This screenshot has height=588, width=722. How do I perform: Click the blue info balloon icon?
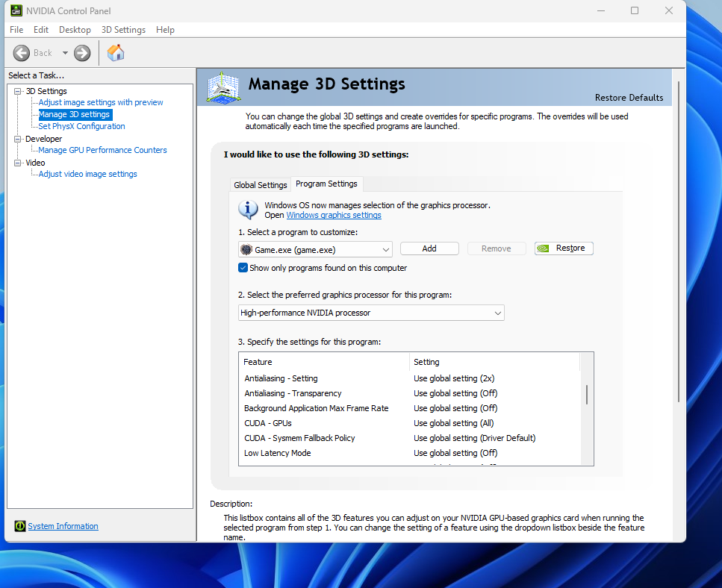[248, 210]
